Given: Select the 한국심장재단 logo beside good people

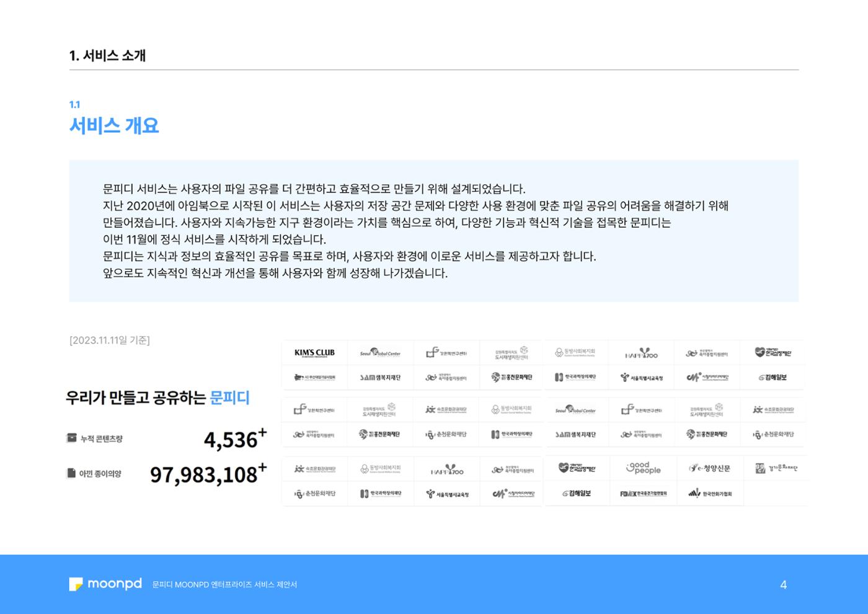Looking at the screenshot, I should [x=577, y=468].
